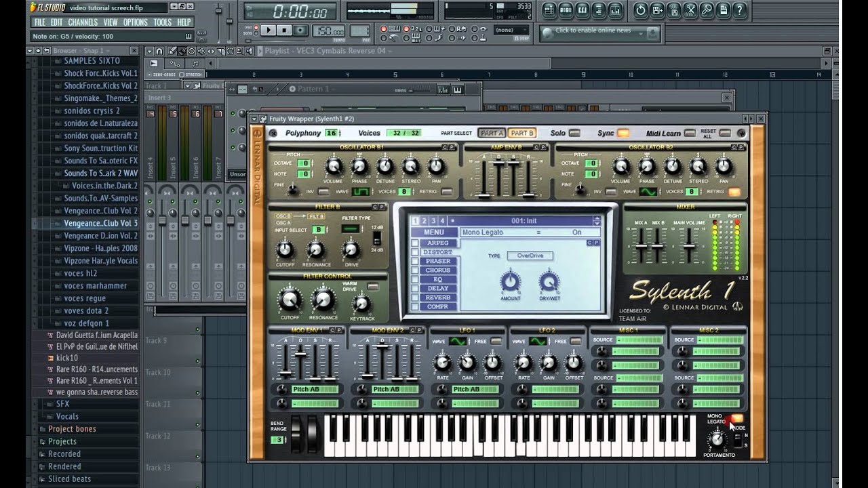
Task: Toggle the Sync button in Sylenth1
Action: (x=623, y=134)
